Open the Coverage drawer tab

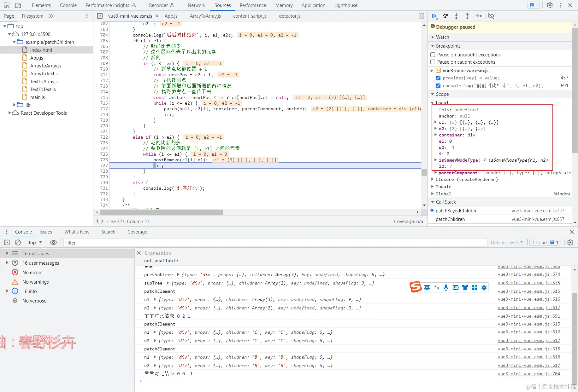137,232
